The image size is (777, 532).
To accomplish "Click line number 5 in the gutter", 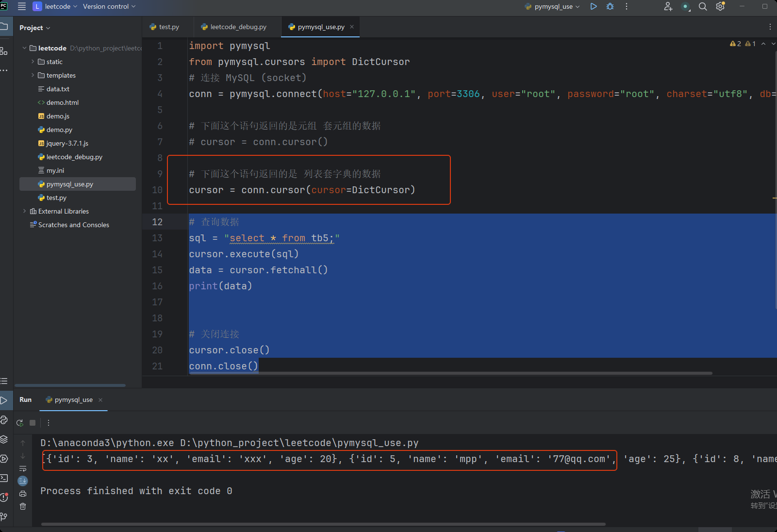I will (x=160, y=110).
